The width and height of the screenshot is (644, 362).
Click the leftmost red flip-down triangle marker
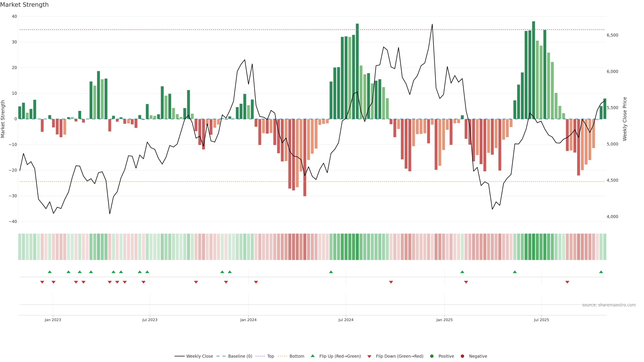[42, 282]
